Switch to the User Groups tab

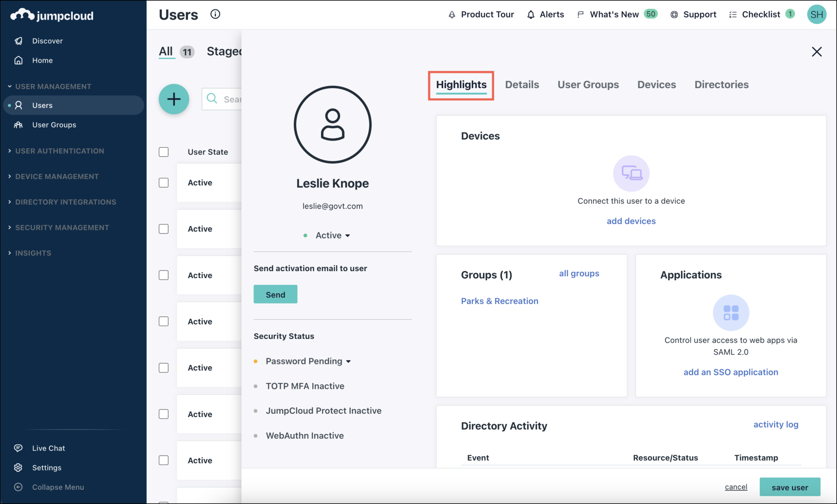pos(588,85)
